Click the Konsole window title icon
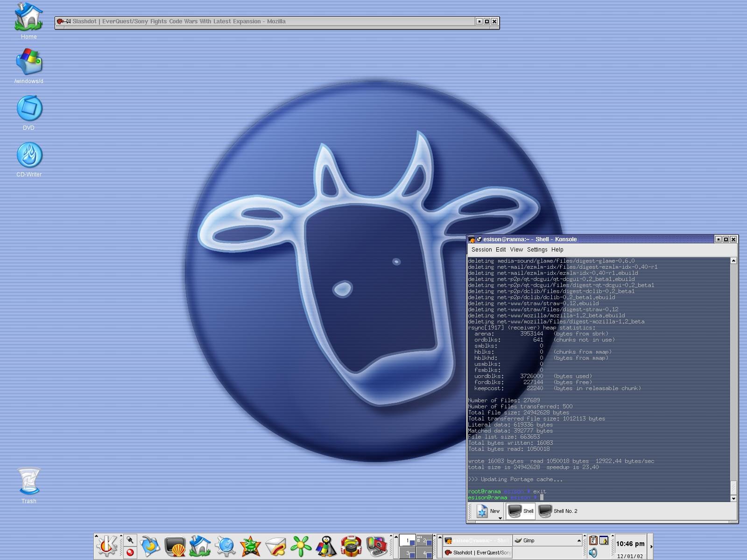747x560 pixels. (472, 239)
